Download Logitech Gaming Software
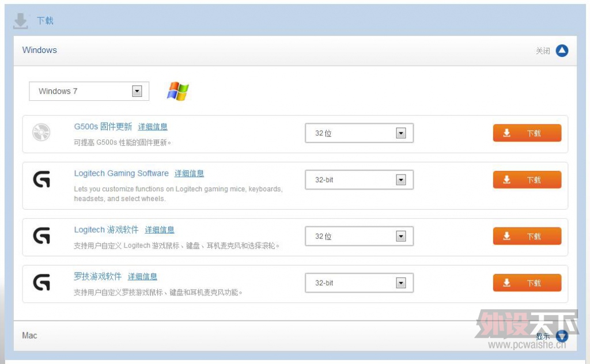The width and height of the screenshot is (590, 364). pos(527,180)
